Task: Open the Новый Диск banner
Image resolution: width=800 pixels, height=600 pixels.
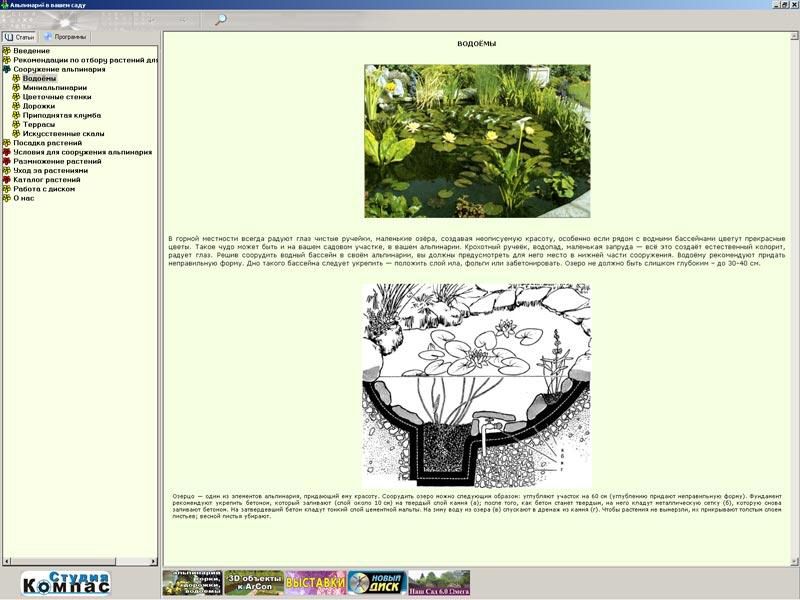Action: (376, 583)
